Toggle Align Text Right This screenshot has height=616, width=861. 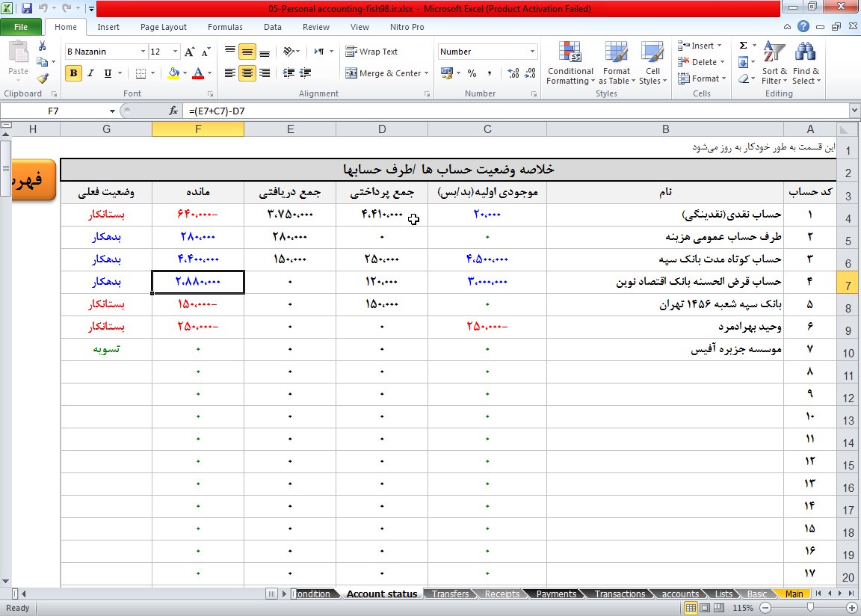pyautogui.click(x=265, y=73)
